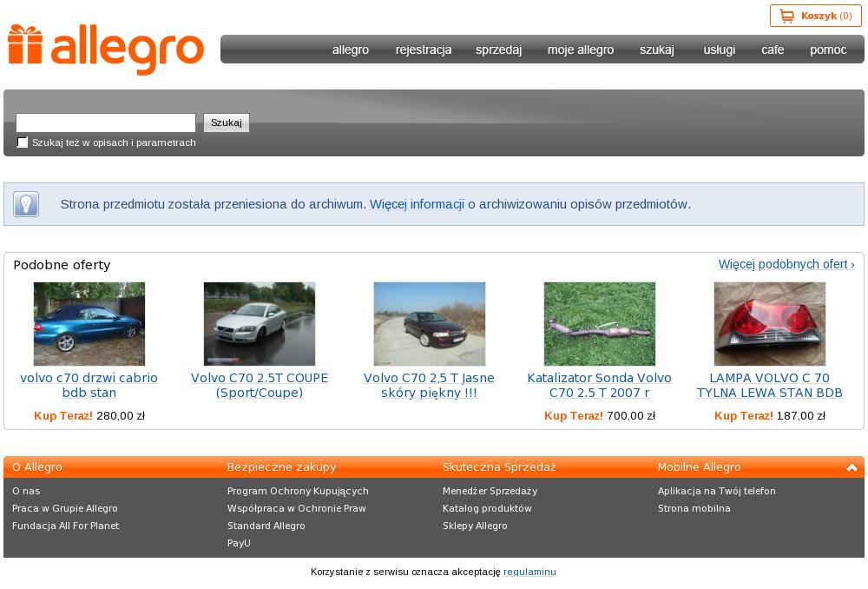Click the Podobne oferty heading
The image size is (868, 589).
coord(62,265)
